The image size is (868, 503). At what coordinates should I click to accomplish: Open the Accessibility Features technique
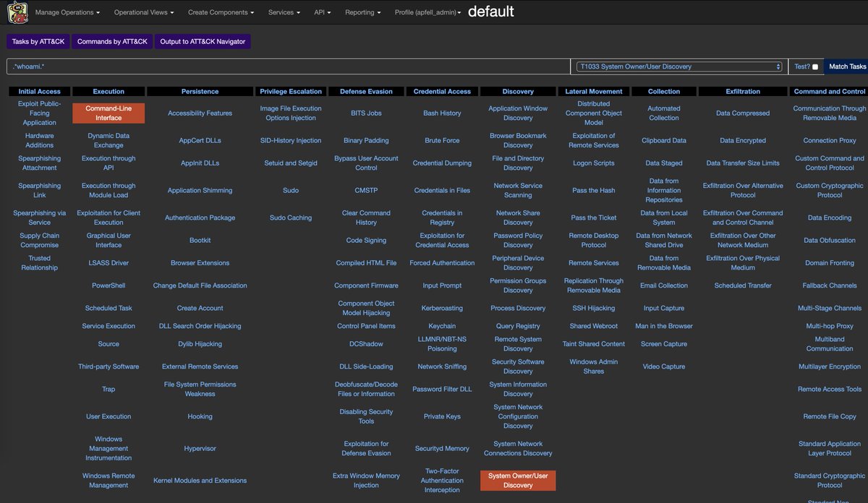(x=200, y=113)
